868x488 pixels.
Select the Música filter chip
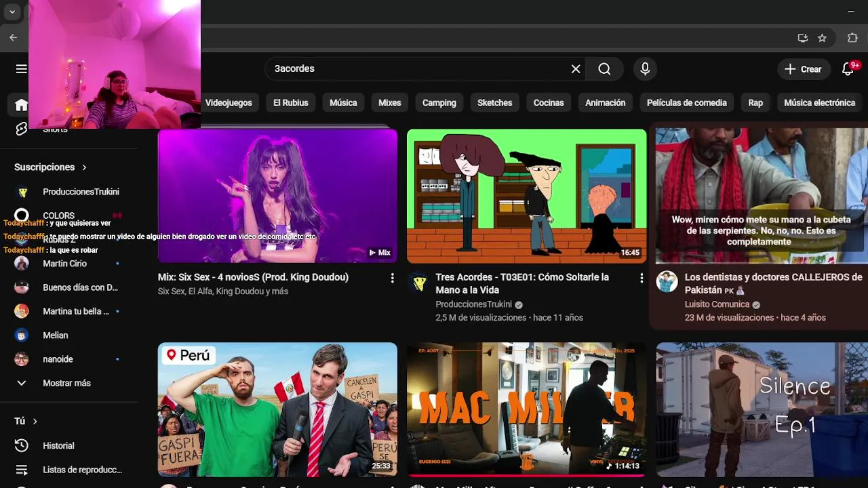[343, 102]
